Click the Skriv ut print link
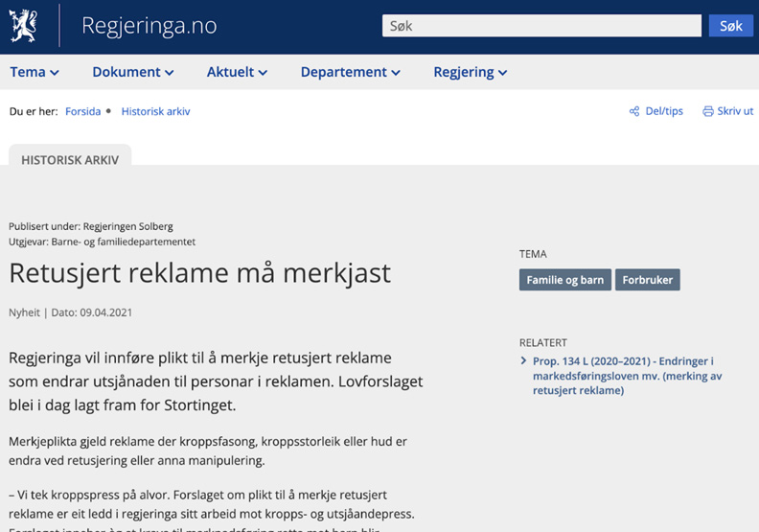The height and width of the screenshot is (532, 759). (x=735, y=111)
